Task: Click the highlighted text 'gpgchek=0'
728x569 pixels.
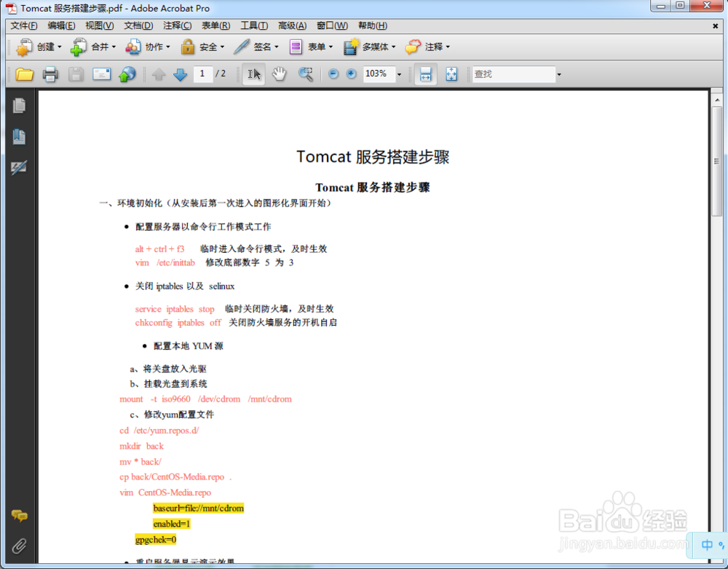Action: (156, 540)
